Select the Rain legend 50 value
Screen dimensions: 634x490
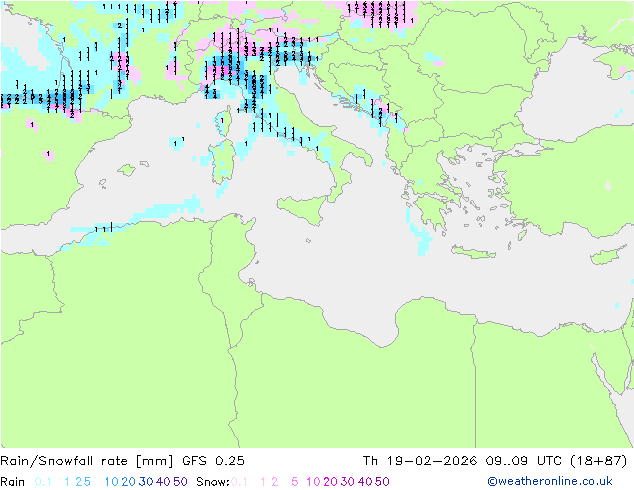tap(180, 482)
